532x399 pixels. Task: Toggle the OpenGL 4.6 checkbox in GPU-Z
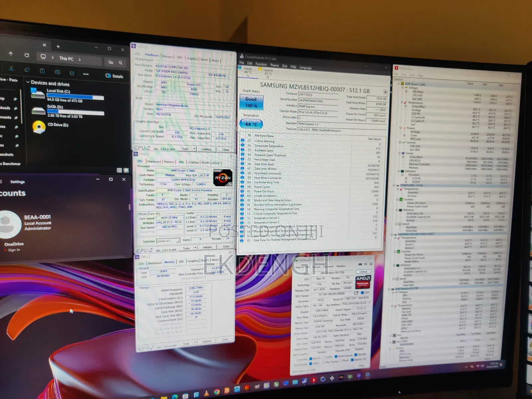(352, 360)
